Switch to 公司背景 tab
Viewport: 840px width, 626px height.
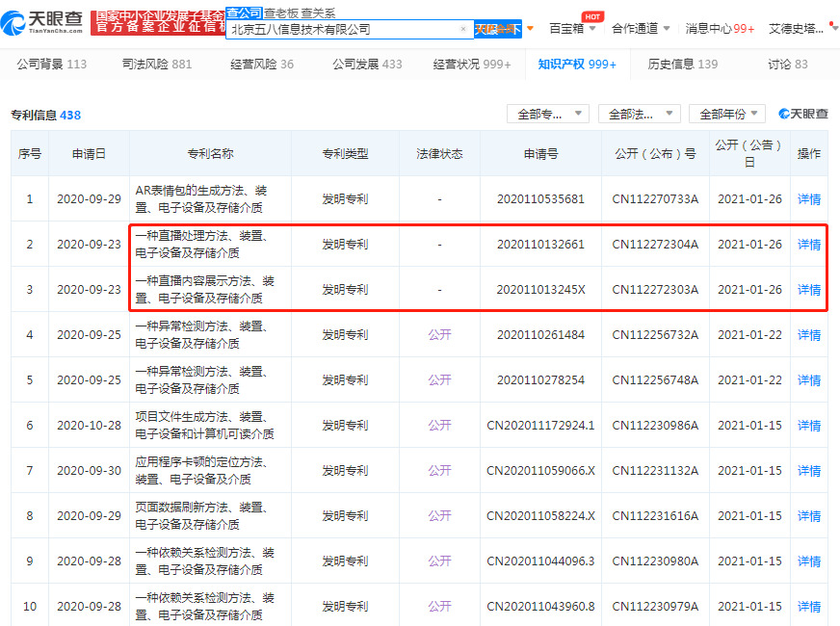[51, 65]
